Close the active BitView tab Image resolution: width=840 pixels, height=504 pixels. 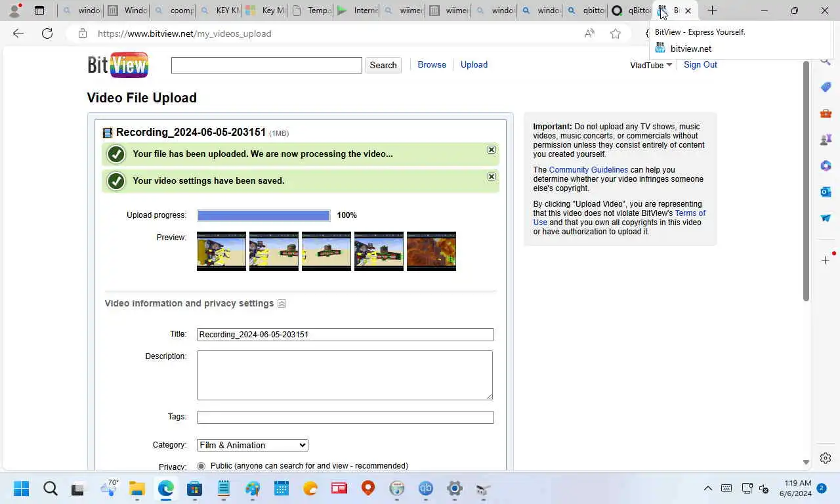click(x=688, y=10)
